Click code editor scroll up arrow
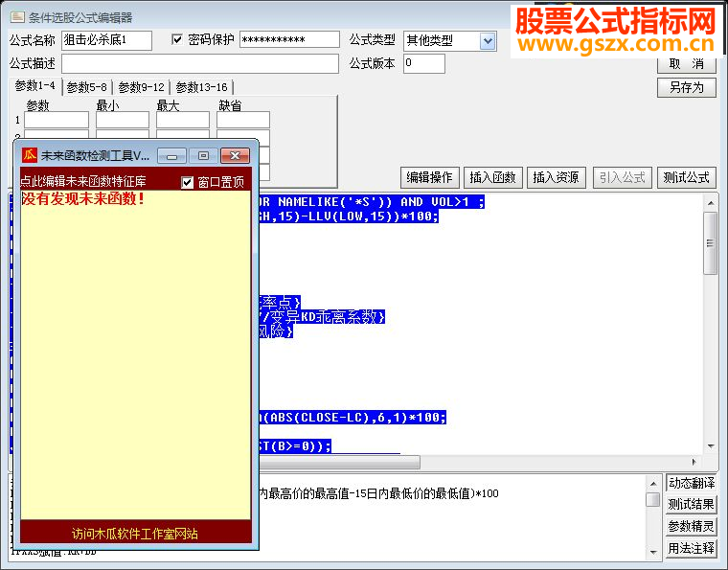This screenshot has width=728, height=570. [711, 203]
